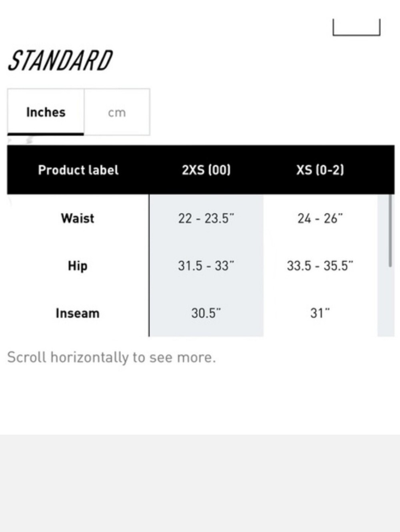
Task: Click the 33.5 - 35.5" hip cell
Action: pos(320,266)
